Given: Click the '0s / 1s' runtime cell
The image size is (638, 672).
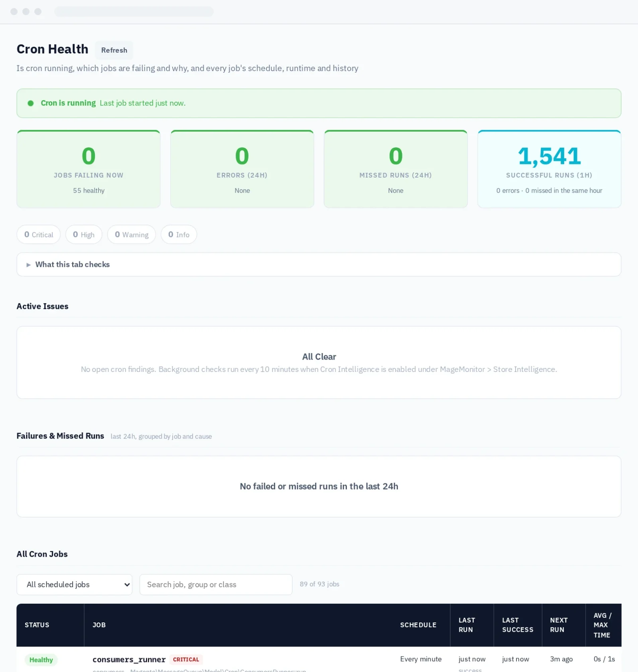Looking at the screenshot, I should click(x=604, y=659).
